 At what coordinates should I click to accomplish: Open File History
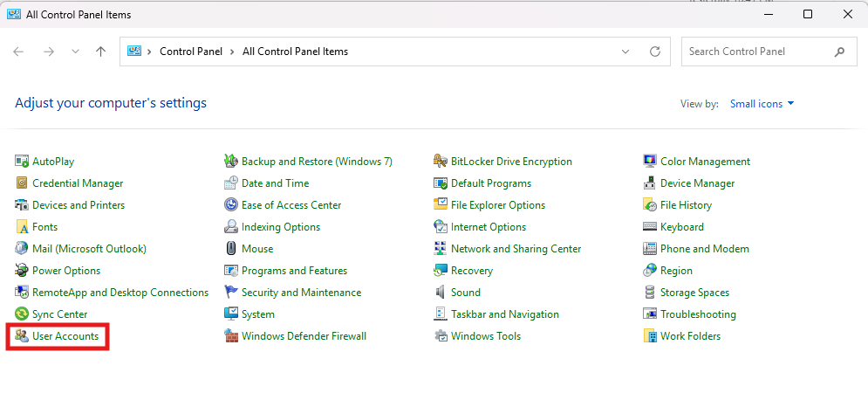[x=686, y=205]
